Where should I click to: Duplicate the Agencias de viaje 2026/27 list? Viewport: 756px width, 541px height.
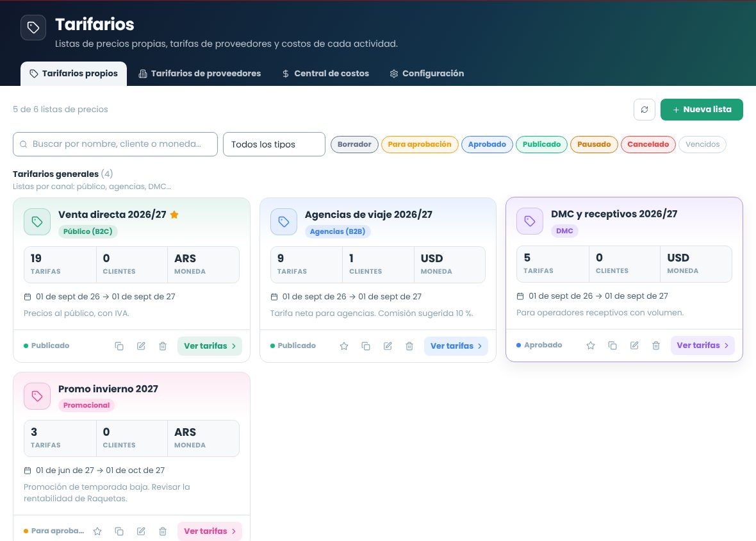(x=366, y=345)
